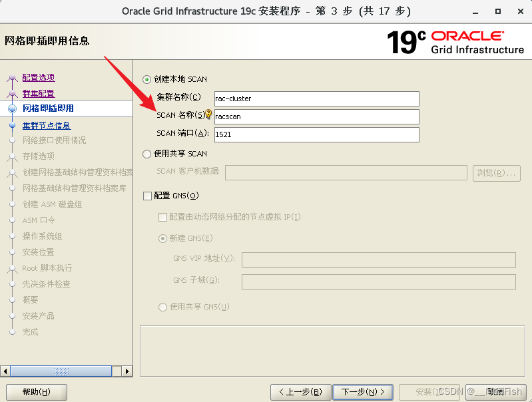Close the installer window
This screenshot has height=402, width=532.
point(521,11)
